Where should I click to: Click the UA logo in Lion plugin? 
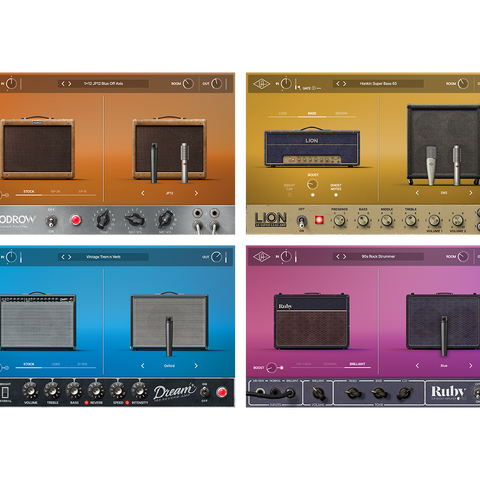[261, 83]
